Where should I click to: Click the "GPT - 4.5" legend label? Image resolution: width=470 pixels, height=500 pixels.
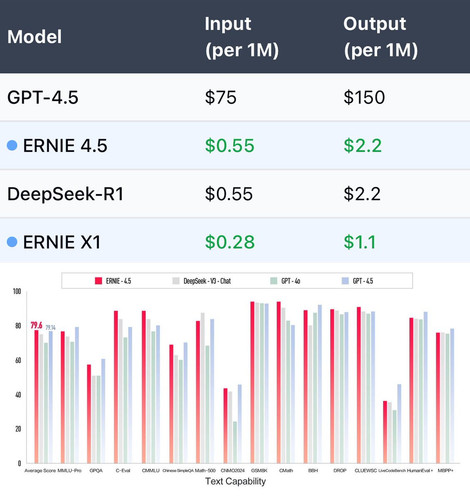pos(363,281)
